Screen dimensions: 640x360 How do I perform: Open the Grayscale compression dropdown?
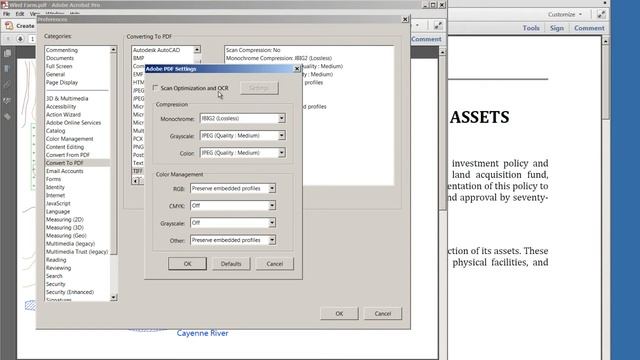(281, 136)
